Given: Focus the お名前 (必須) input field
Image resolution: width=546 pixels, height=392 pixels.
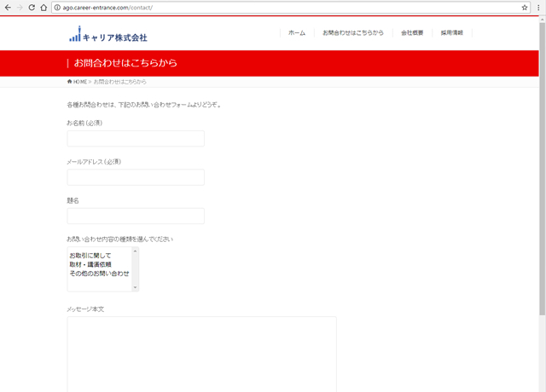Looking at the screenshot, I should [136, 138].
